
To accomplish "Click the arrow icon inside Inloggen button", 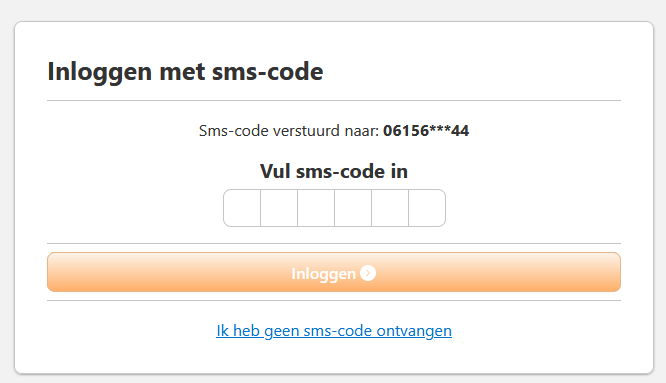I will tap(368, 273).
